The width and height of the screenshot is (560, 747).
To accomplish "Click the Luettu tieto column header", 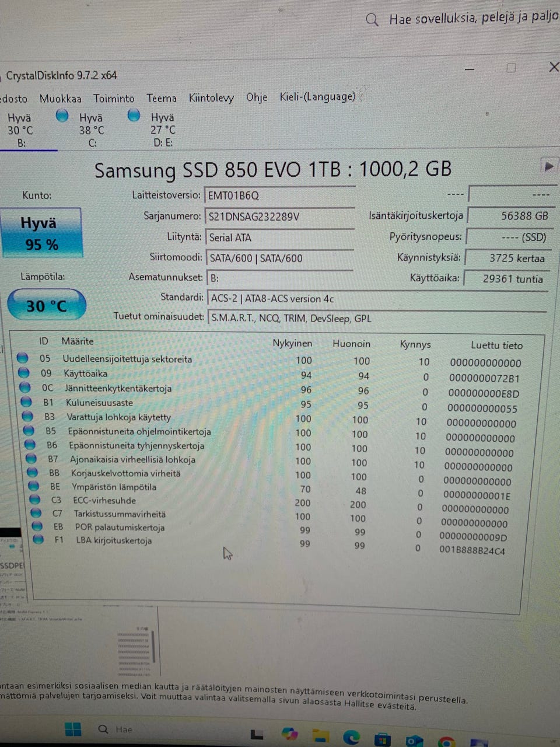I will [x=497, y=345].
